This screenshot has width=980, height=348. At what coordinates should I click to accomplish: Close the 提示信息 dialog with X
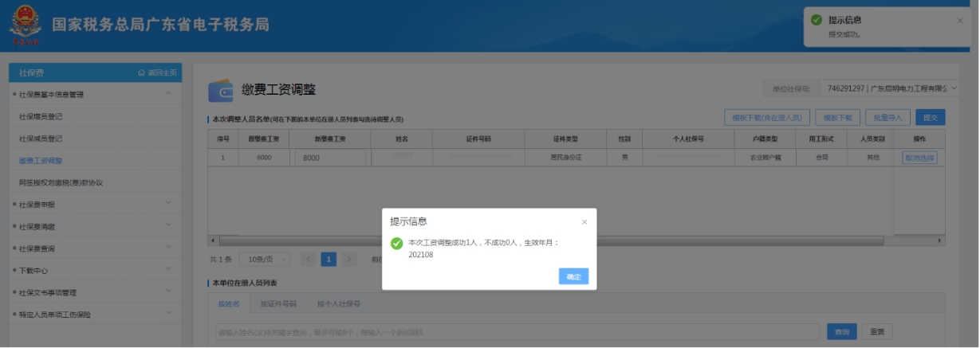pos(584,222)
